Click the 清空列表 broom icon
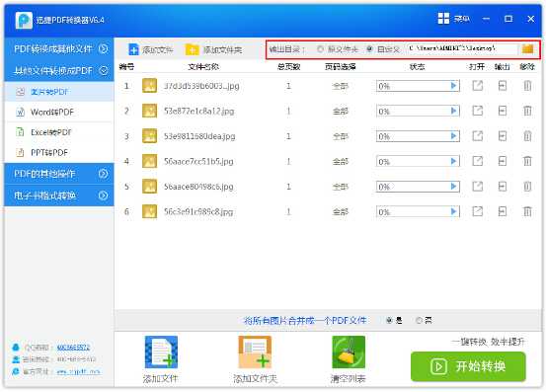The height and width of the screenshot is (392, 546). [349, 353]
